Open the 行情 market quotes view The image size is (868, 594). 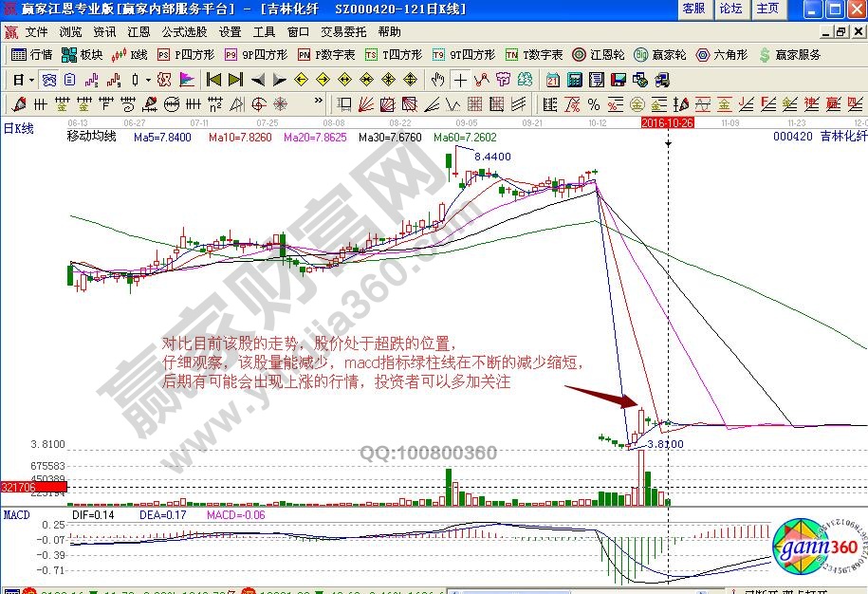click(31, 55)
